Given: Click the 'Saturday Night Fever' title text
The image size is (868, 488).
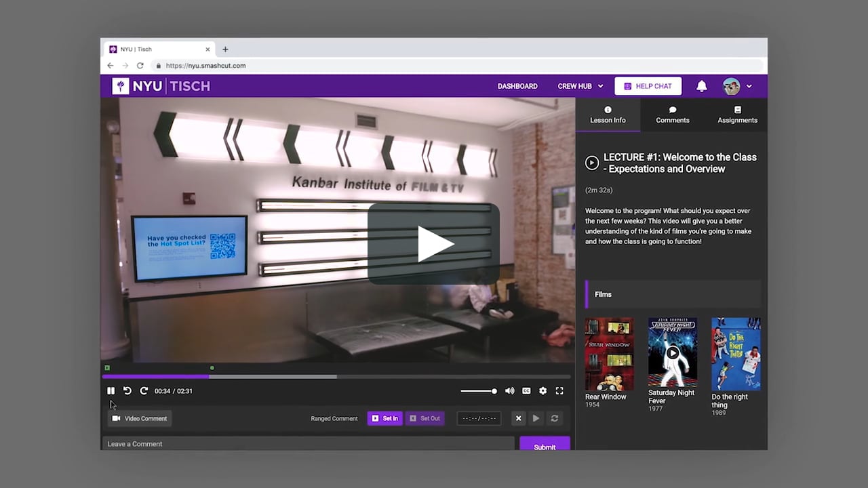Looking at the screenshot, I should point(671,396).
